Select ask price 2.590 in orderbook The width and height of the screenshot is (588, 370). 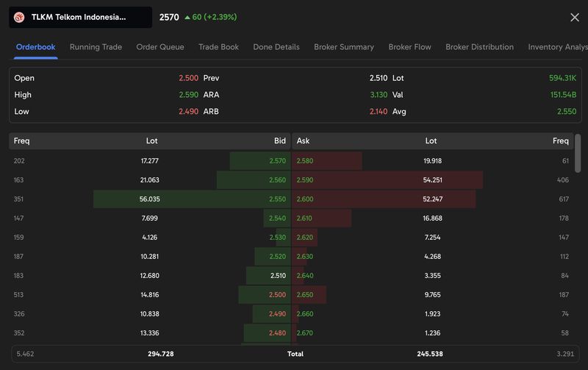[x=305, y=179]
